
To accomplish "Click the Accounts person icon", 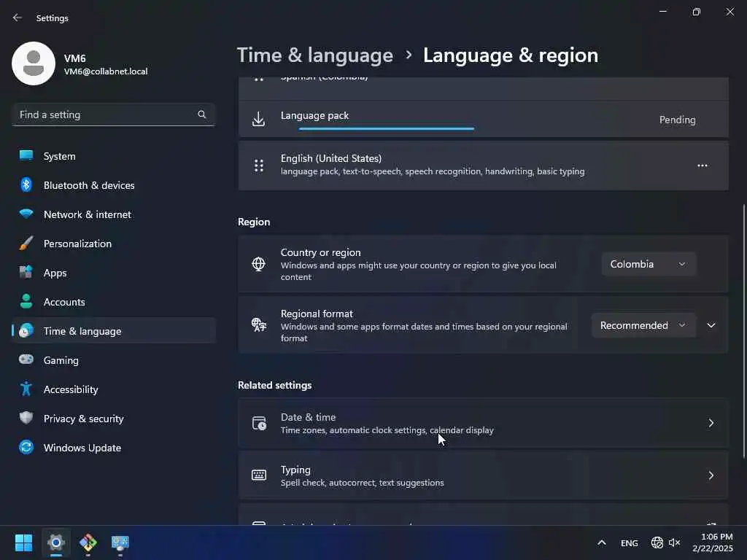I will coord(26,301).
